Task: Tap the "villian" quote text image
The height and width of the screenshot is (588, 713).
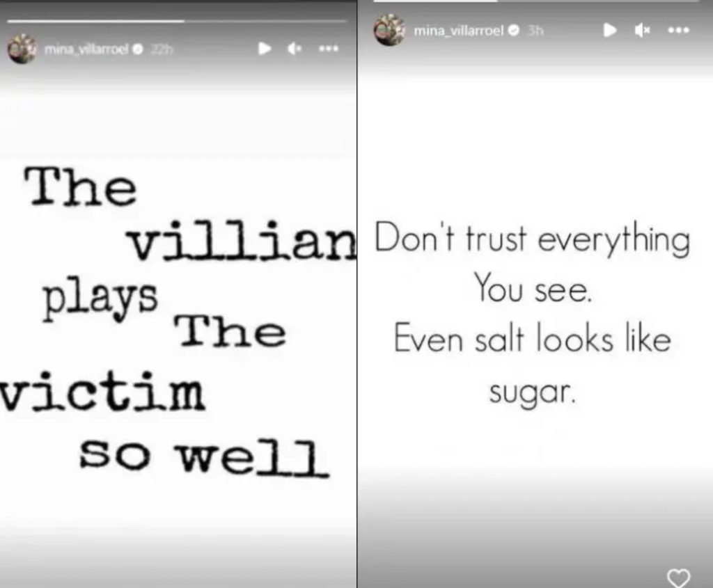Action: (x=241, y=239)
